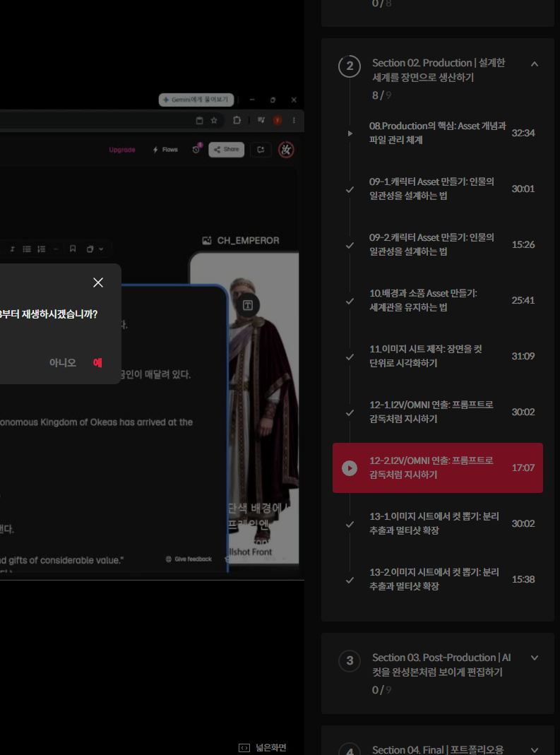560x755 pixels.
Task: Select the highlighted lesson 12-2.I2V/OMNI 연출
Action: click(438, 468)
